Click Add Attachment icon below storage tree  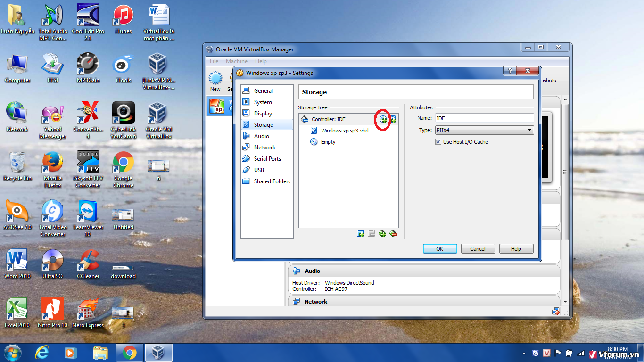[x=382, y=233]
